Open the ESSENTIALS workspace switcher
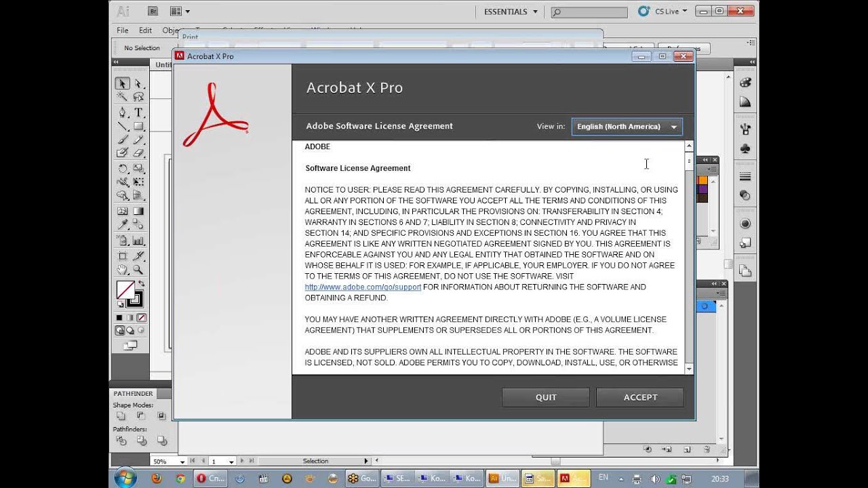The width and height of the screenshot is (868, 488). [511, 12]
